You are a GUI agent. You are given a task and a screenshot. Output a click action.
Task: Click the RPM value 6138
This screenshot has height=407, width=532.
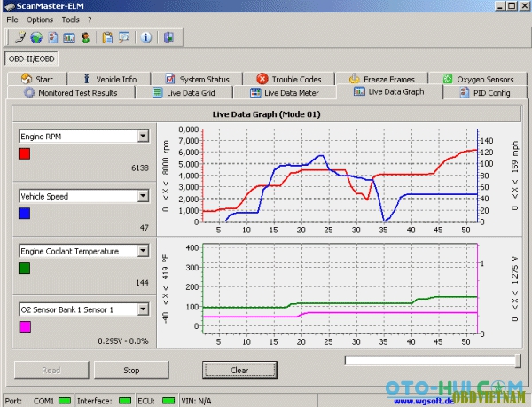tap(140, 168)
